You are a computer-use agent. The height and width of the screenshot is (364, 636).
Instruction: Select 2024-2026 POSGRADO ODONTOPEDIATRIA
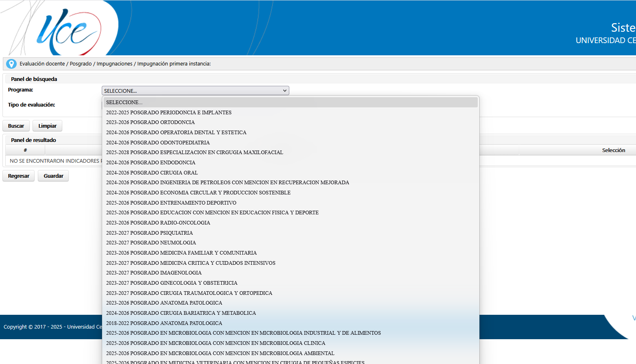(158, 143)
